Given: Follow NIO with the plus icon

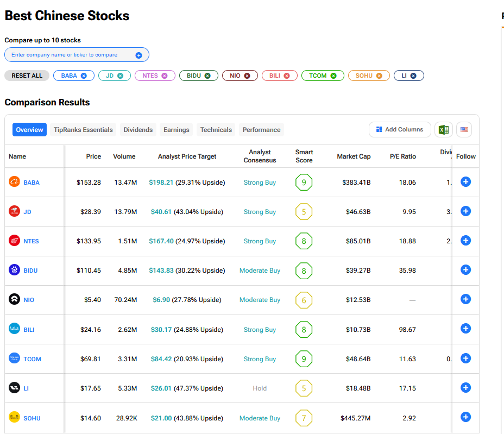Looking at the screenshot, I should pyautogui.click(x=465, y=299).
